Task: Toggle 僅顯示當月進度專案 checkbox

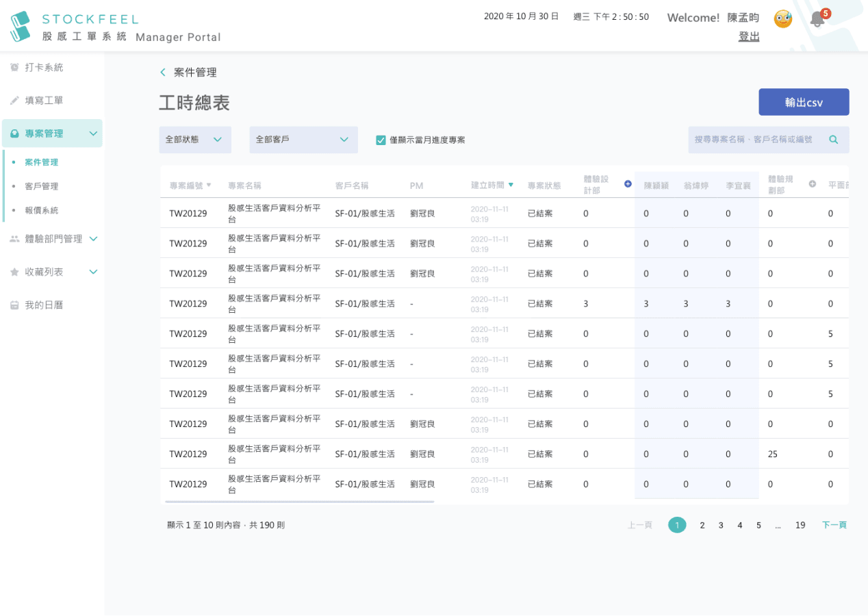Action: click(381, 140)
